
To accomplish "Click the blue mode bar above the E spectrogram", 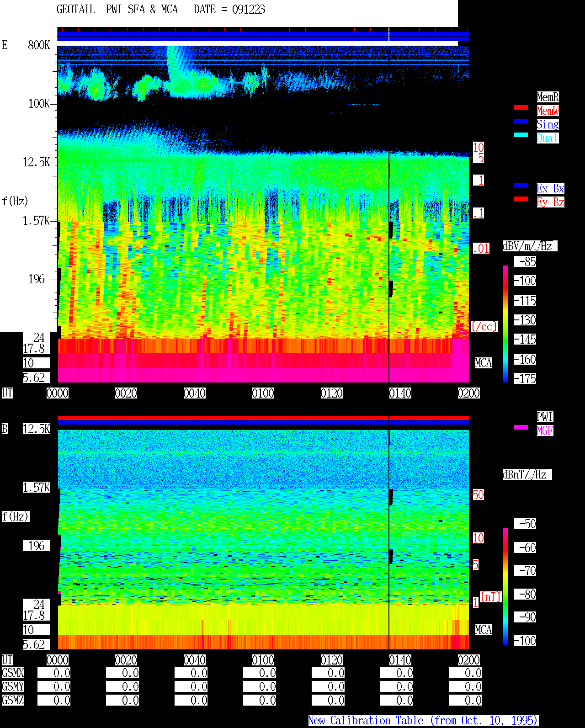I will [263, 36].
